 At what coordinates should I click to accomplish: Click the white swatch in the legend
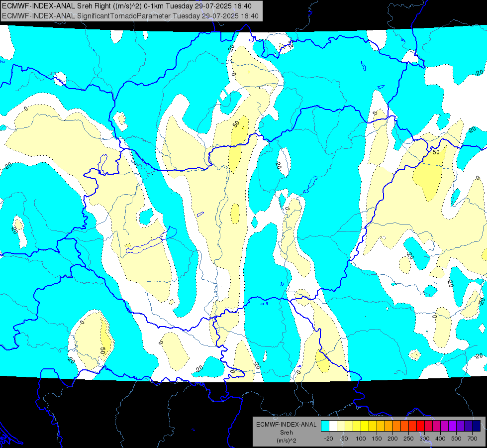(x=333, y=426)
